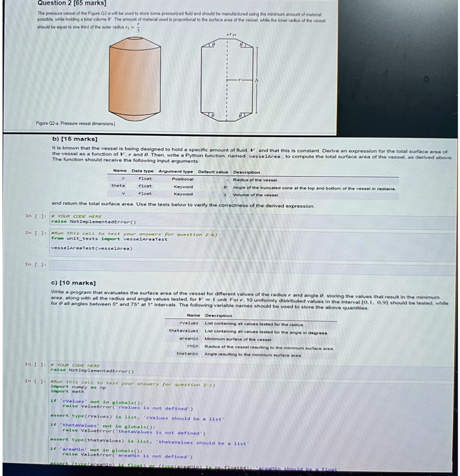Click the c) [10 marks] heading
The height and width of the screenshot is (476, 460).
[73, 283]
